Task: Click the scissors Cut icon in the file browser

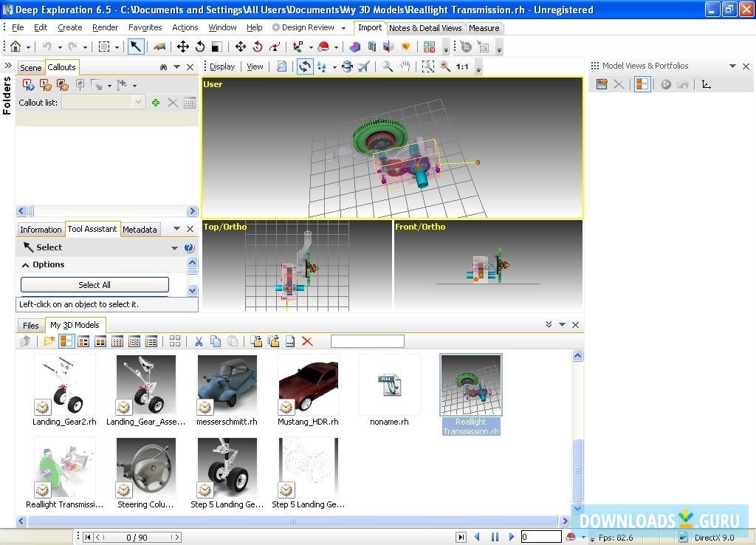Action: coord(199,341)
